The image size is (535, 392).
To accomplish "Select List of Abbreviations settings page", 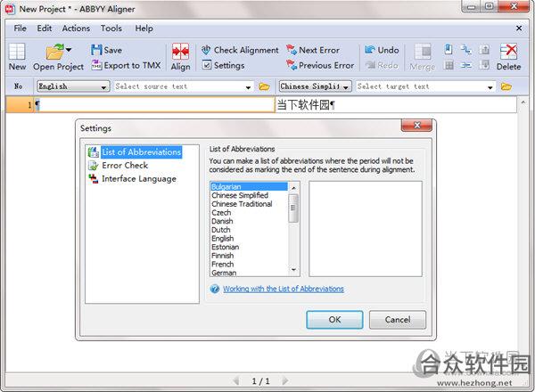I will coord(141,152).
